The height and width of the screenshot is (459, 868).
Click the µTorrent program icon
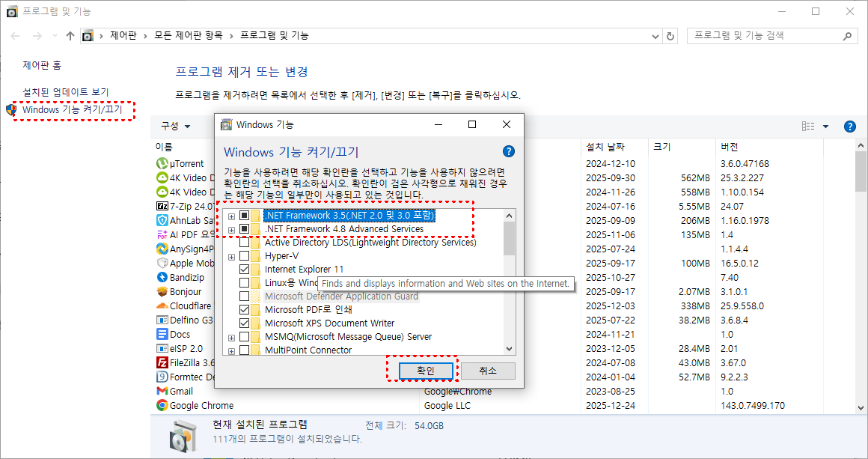point(162,163)
